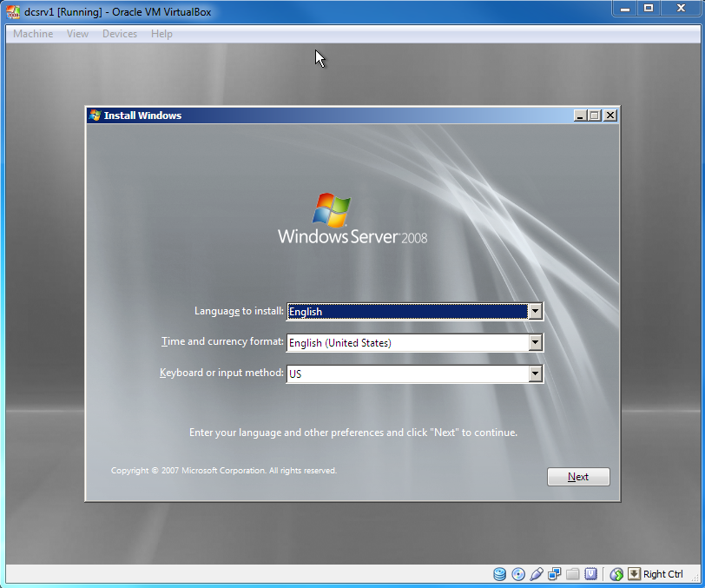This screenshot has height=588, width=705.
Task: Click the Install Windows title bar
Action: pyautogui.click(x=304, y=115)
